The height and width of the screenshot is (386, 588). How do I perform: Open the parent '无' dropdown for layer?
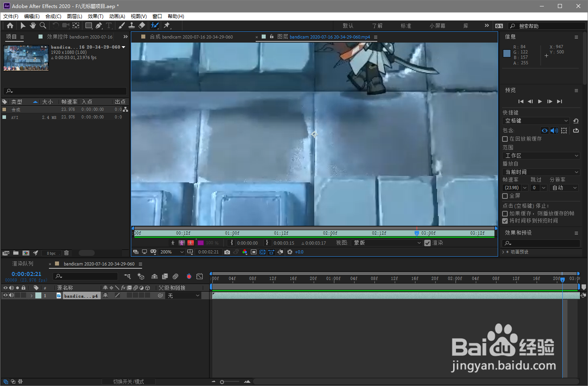(183, 296)
